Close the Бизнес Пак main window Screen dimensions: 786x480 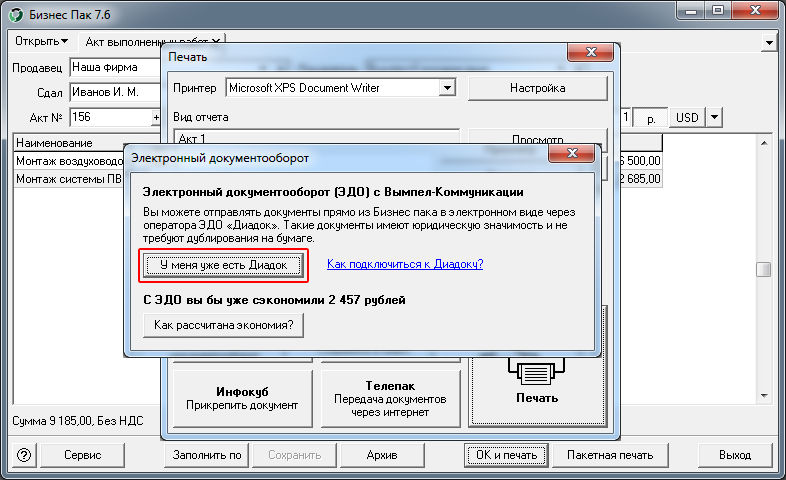tap(755, 11)
